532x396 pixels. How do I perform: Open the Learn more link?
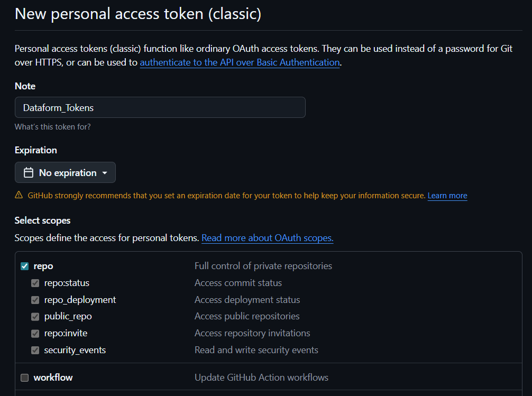pos(447,196)
